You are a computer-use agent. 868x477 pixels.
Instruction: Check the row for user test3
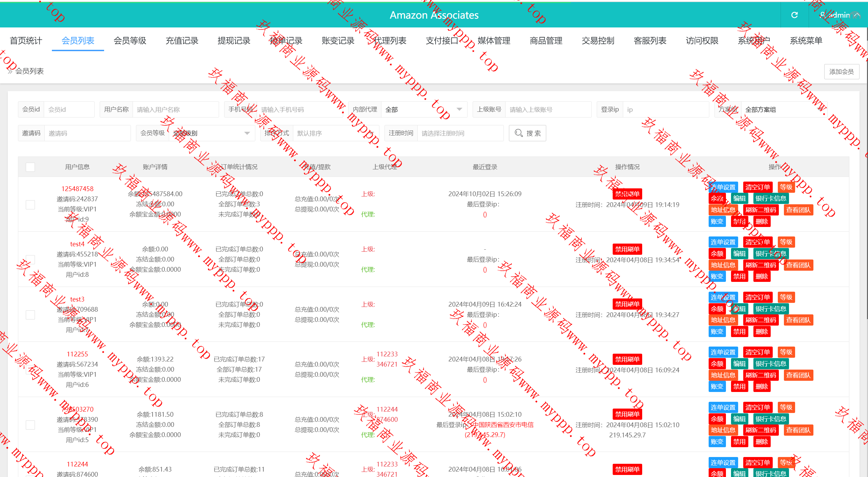(31, 315)
